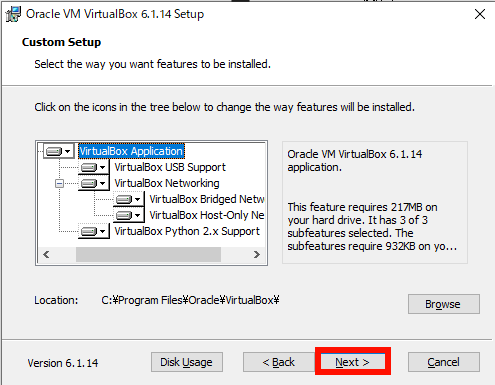Click the Browse button for install location

point(444,304)
